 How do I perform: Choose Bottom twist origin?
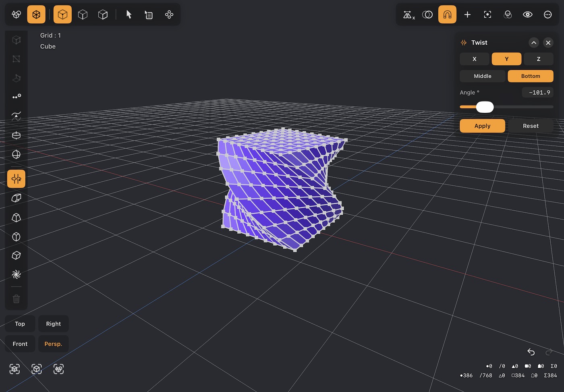pos(531,76)
